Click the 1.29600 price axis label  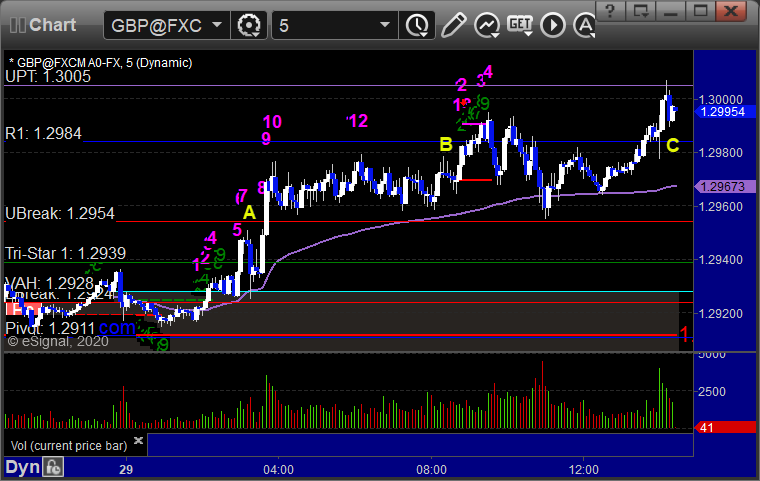click(720, 207)
